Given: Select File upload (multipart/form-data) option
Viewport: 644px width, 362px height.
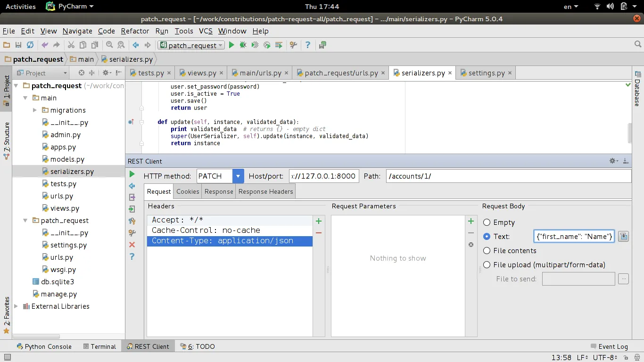Looking at the screenshot, I should [x=487, y=265].
